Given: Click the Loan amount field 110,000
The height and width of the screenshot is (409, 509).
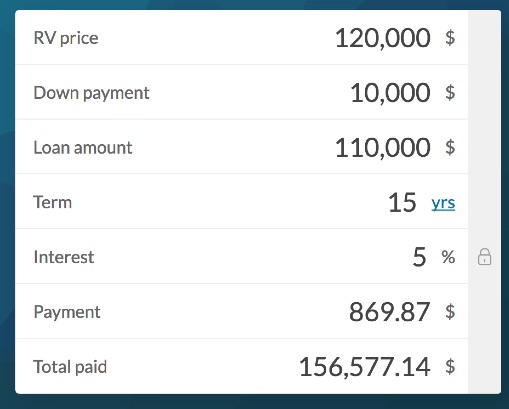Looking at the screenshot, I should tap(383, 148).
